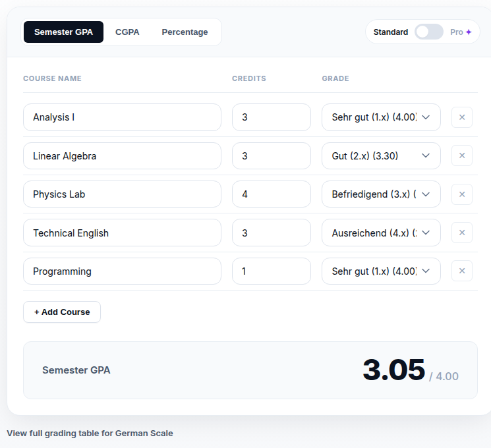Switch to the Percentage tab
Viewport: 491px width, 448px height.
[185, 32]
